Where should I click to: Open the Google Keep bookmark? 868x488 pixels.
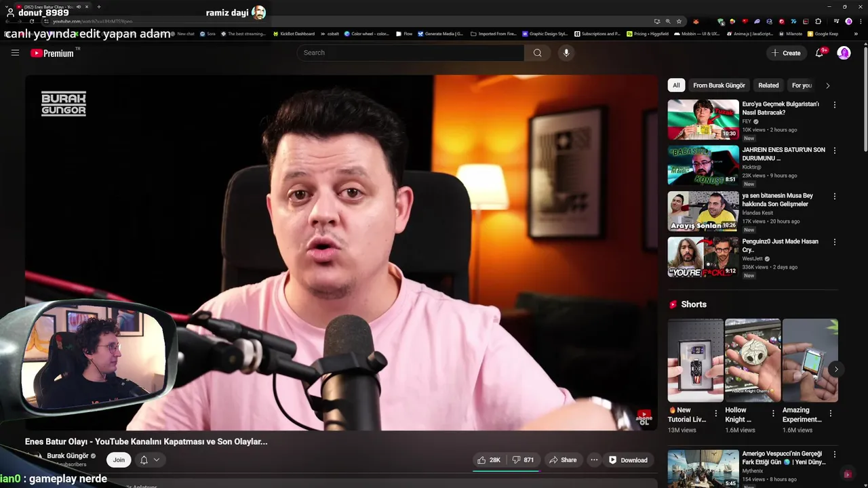[823, 34]
